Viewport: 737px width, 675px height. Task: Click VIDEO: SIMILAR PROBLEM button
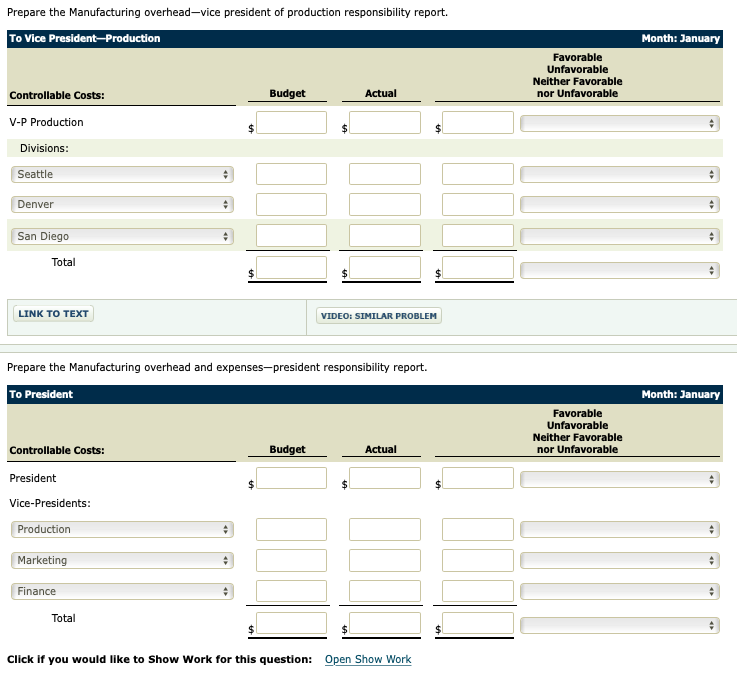tap(378, 316)
